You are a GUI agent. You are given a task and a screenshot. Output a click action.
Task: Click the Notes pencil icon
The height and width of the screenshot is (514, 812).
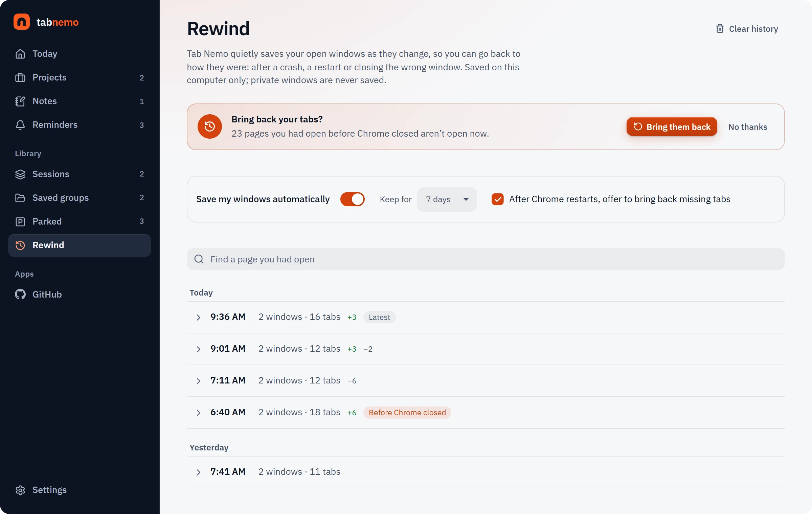[x=20, y=101]
